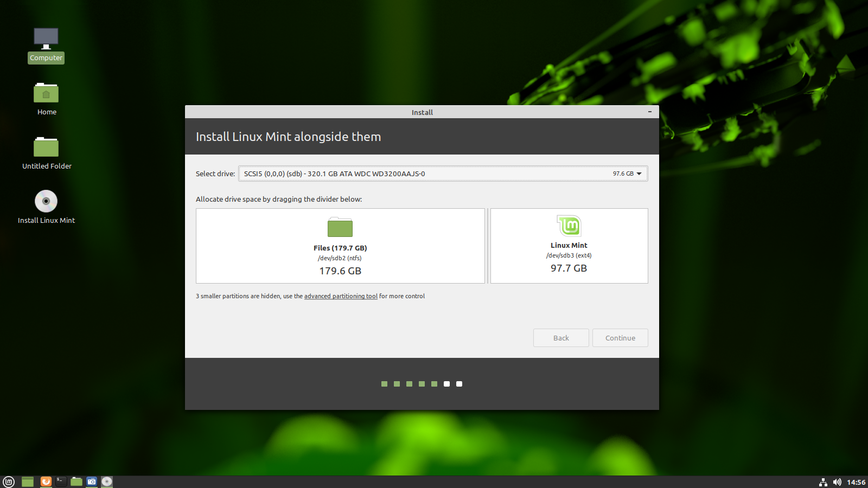The height and width of the screenshot is (488, 868).
Task: Click the green Files folder icon
Action: coord(340,227)
